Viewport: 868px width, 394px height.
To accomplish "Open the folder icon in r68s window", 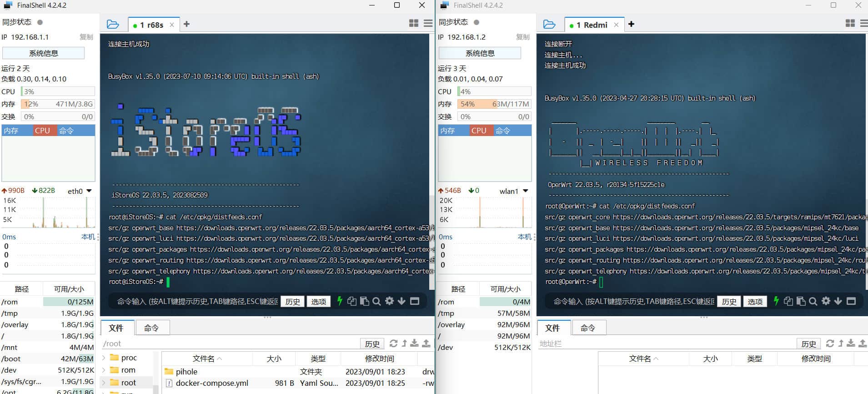I will pos(113,25).
